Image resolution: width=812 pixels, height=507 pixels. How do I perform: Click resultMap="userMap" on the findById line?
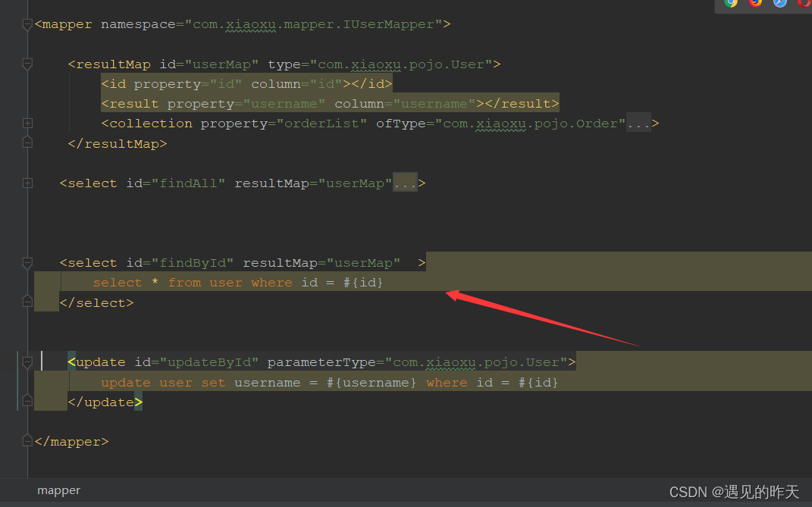point(321,263)
